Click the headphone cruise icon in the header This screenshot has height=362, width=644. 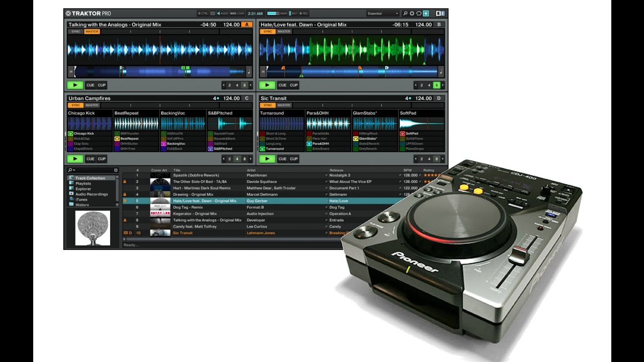pyautogui.click(x=419, y=13)
